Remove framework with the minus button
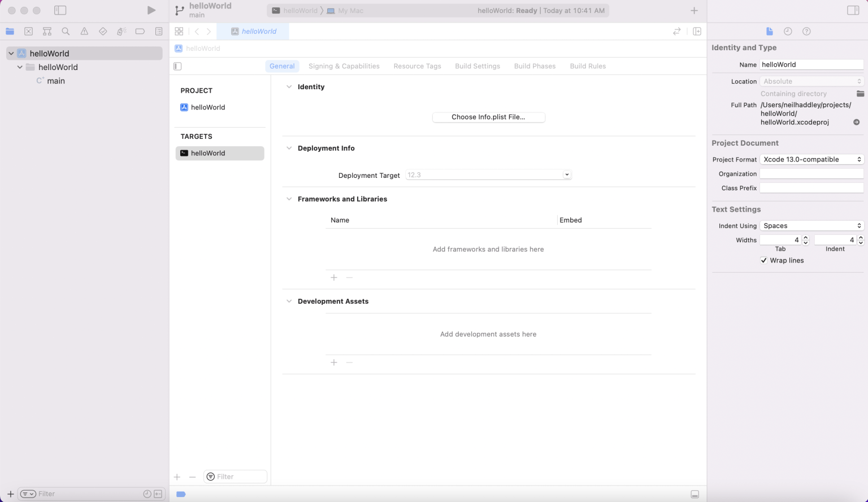This screenshot has height=502, width=868. pyautogui.click(x=349, y=278)
